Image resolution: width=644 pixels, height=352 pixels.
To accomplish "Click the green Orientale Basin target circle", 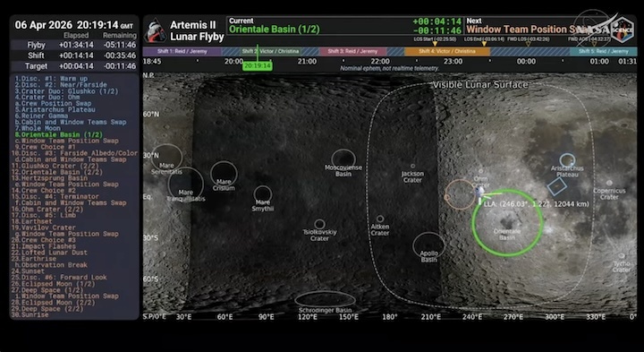I will point(508,222).
